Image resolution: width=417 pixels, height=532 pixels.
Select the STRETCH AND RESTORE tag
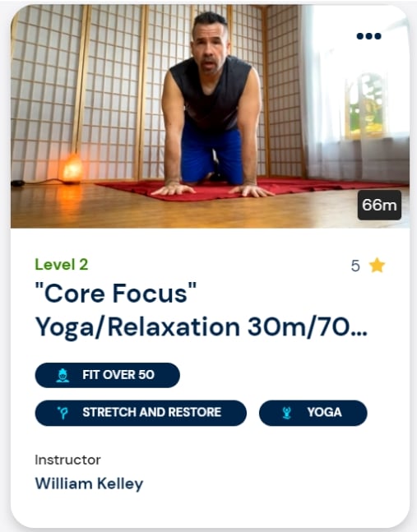141,413
